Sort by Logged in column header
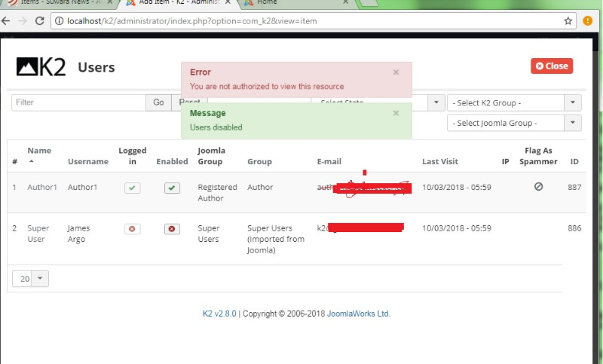603x364 pixels. 133,156
